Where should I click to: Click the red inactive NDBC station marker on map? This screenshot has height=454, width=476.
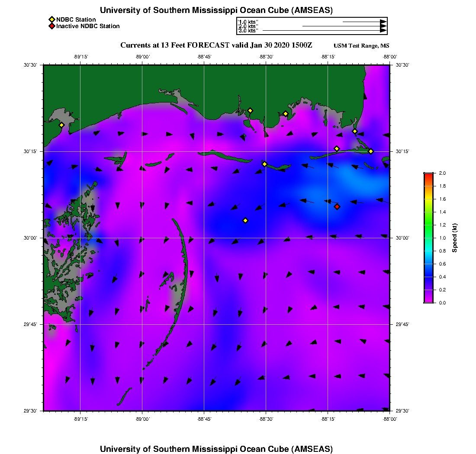(x=337, y=207)
